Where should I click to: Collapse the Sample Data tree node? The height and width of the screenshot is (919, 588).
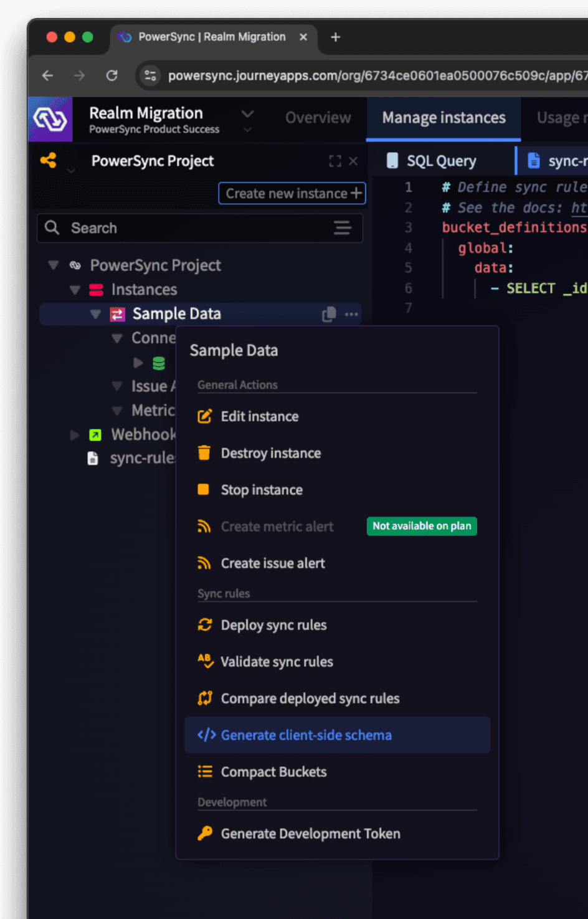click(95, 314)
